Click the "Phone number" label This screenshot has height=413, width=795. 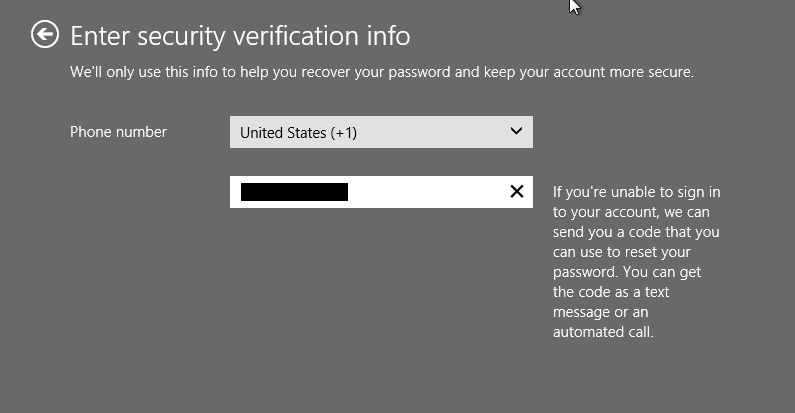tap(118, 132)
